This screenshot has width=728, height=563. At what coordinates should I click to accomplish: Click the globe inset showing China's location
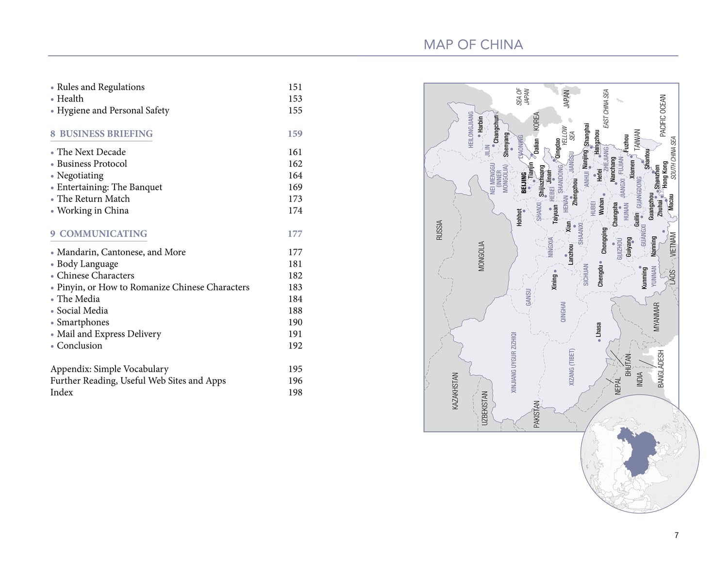coord(640,454)
